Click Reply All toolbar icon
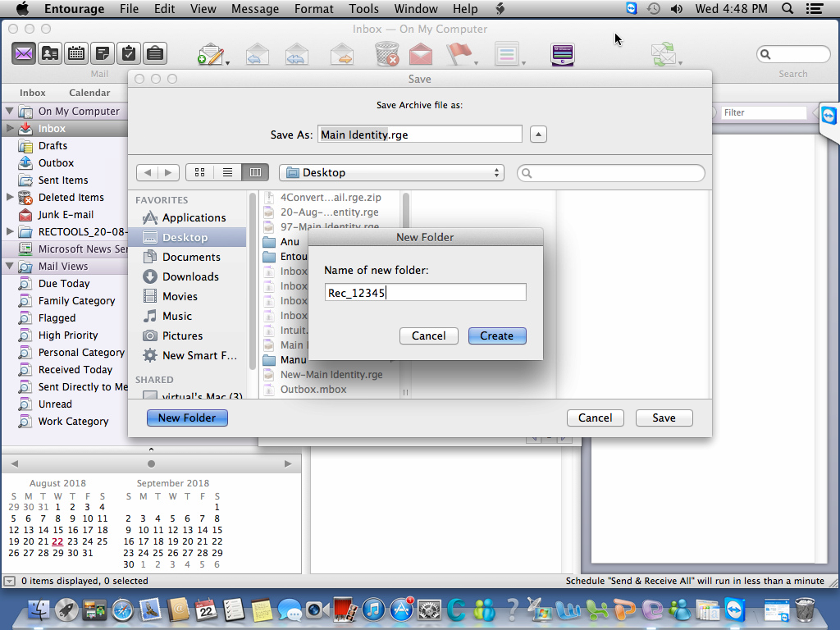Image resolution: width=840 pixels, height=630 pixels. pyautogui.click(x=296, y=54)
